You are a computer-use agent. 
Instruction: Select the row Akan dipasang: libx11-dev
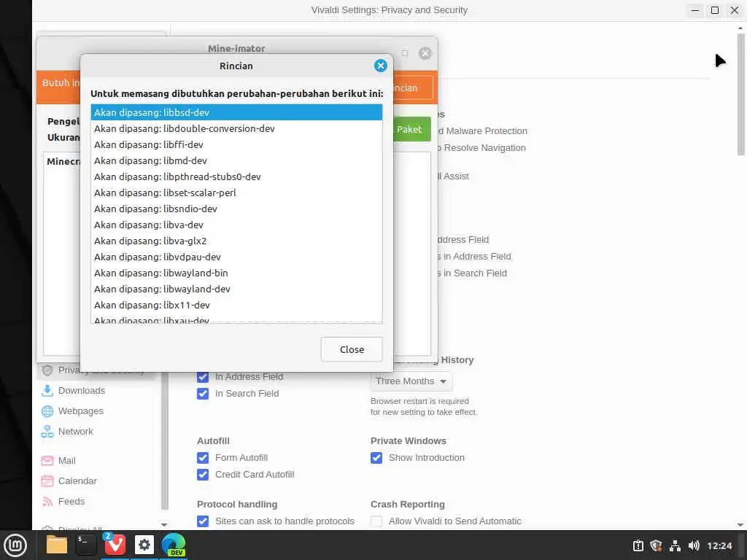[236, 306]
